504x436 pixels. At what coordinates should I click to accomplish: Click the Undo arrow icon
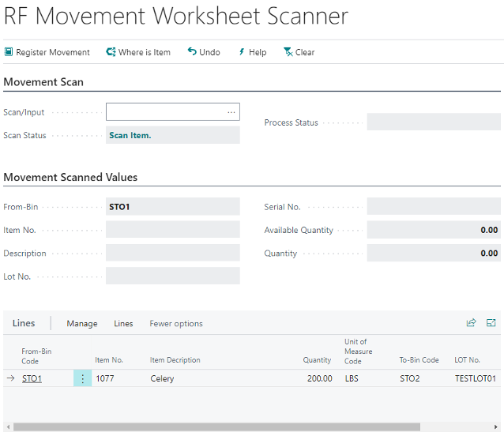click(x=192, y=52)
